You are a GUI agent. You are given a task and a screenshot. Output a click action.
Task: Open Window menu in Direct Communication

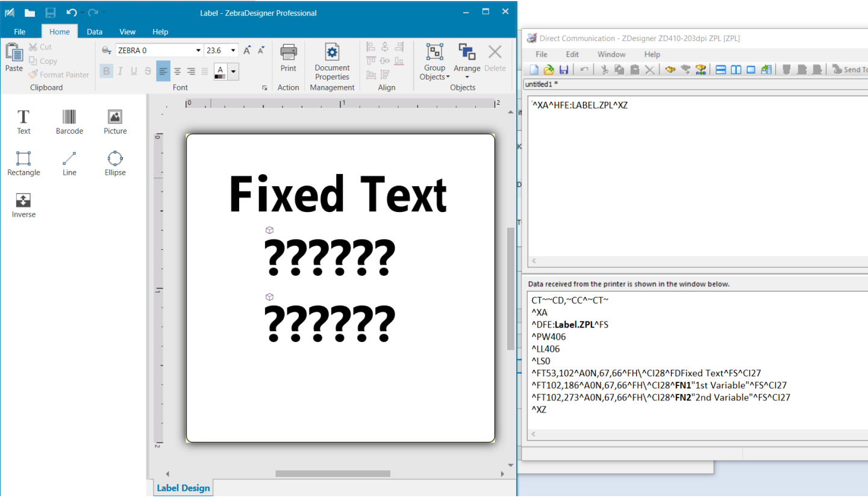pyautogui.click(x=611, y=54)
